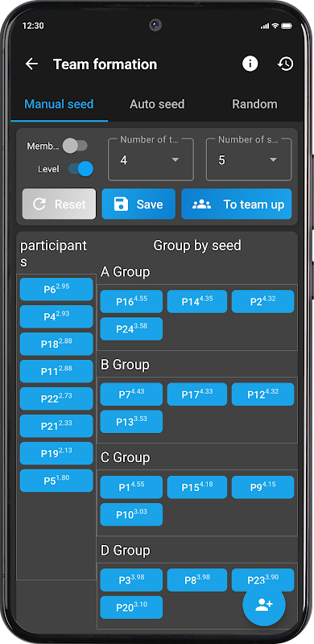Tap the add participant floating button
Screen dimensions: 314x644
264,605
